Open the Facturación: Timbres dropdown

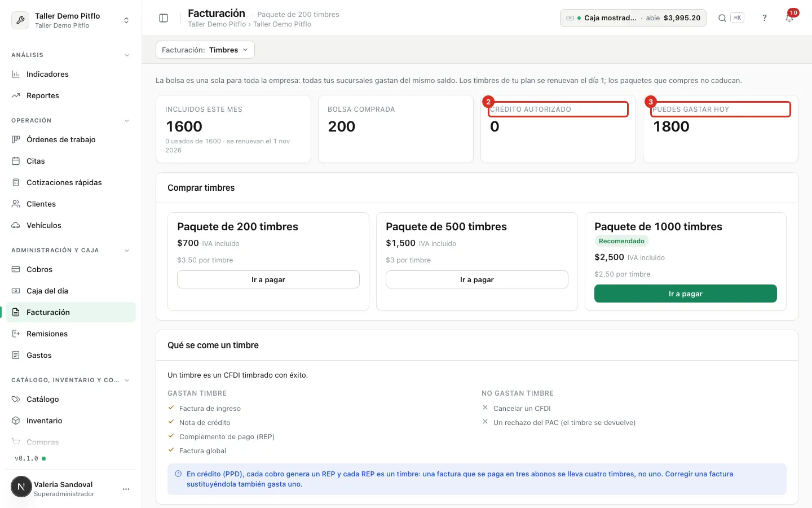pyautogui.click(x=205, y=50)
